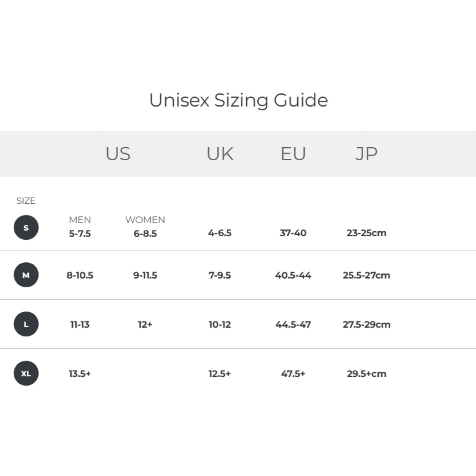Click women's medium size 9-11.5
This screenshot has width=476, height=476.
[x=145, y=275]
